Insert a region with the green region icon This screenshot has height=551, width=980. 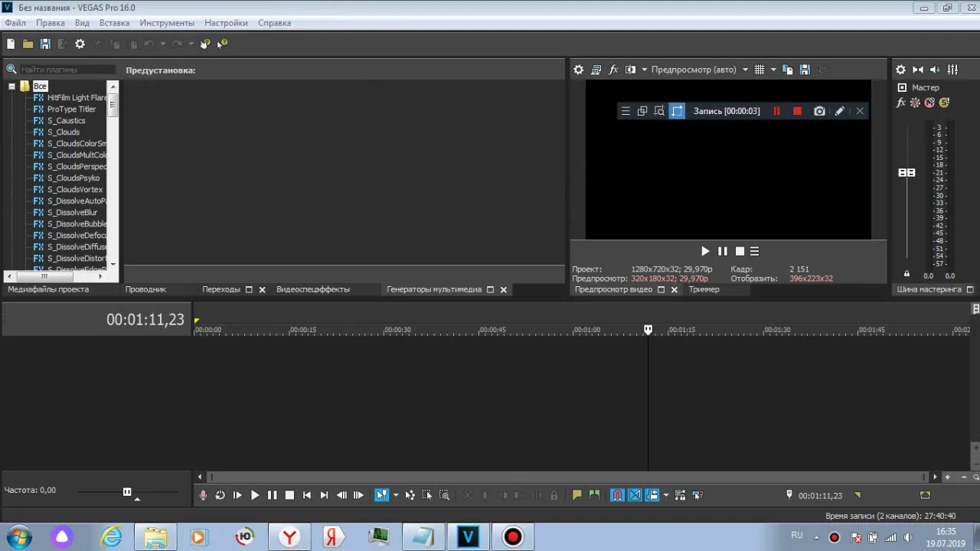click(x=595, y=495)
